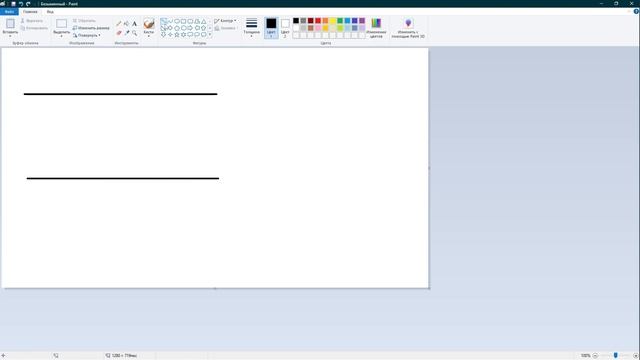Select the Color picker eyedropper tool
Viewport: 640px width, 360px height.
127,33
